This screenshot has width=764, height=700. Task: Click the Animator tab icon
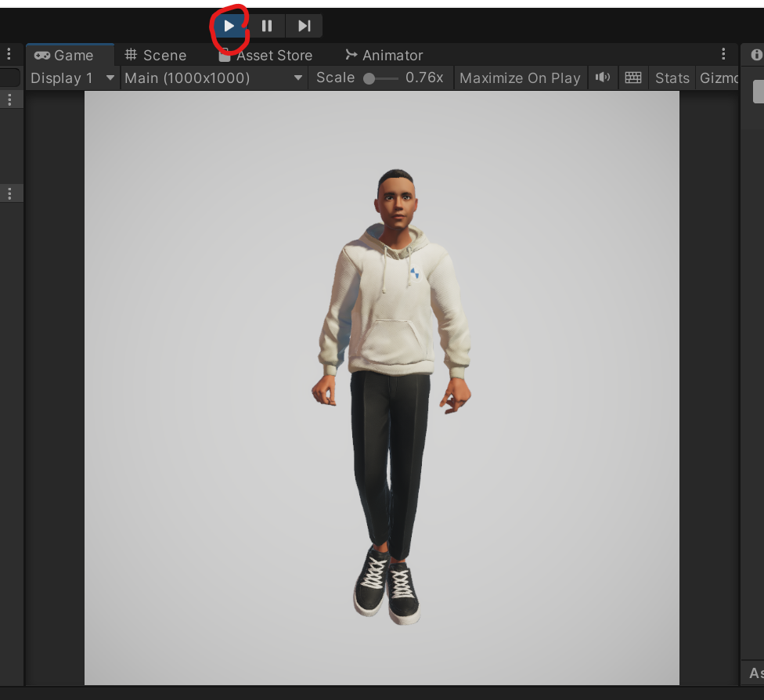[x=351, y=55]
